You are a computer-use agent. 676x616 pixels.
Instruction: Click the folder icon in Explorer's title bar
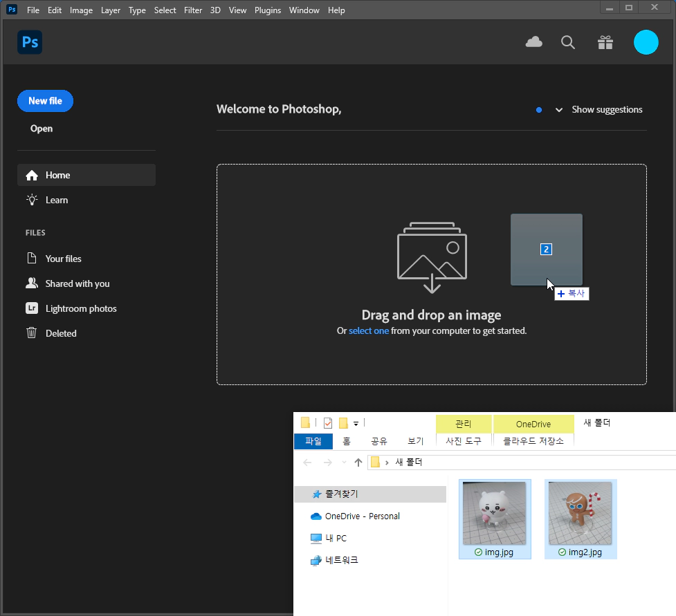(305, 422)
